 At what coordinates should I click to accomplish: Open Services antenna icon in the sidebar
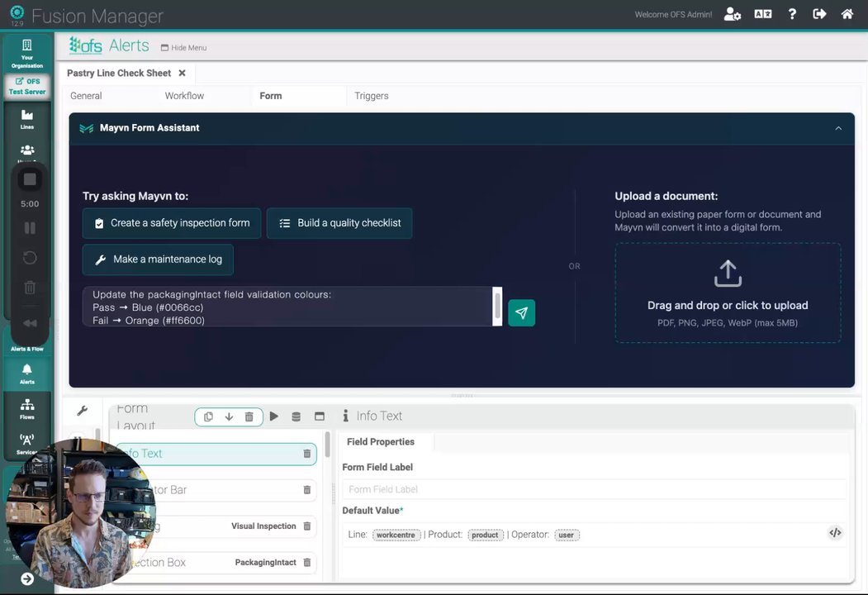(x=27, y=443)
